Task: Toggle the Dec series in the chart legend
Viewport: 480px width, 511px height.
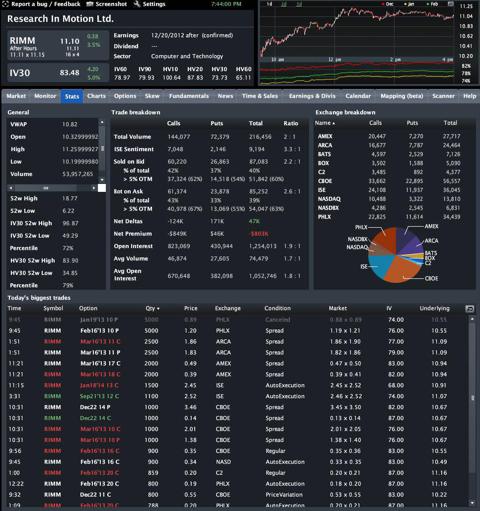Action: click(387, 4)
